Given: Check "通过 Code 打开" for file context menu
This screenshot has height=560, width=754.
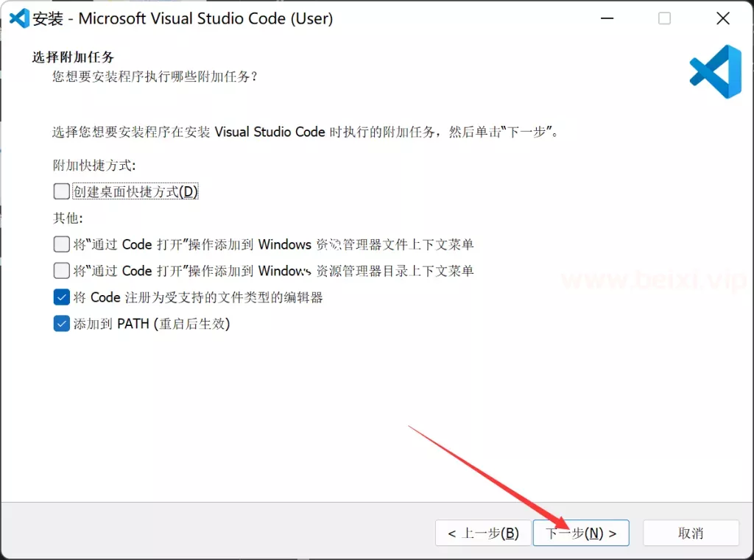Looking at the screenshot, I should 62,244.
